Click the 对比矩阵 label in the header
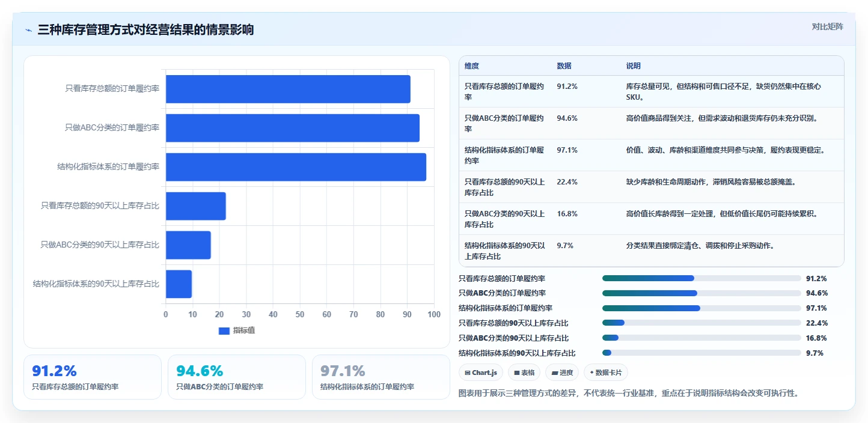868x423 pixels. (x=827, y=26)
